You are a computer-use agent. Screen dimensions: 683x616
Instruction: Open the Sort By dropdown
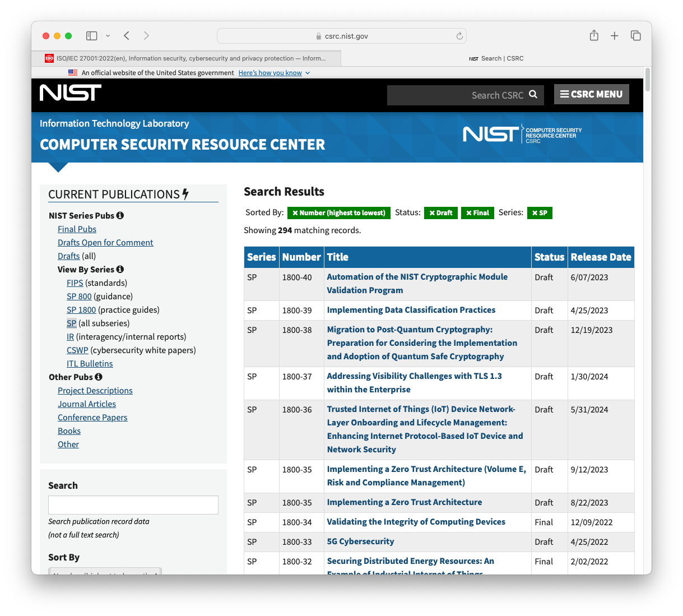click(x=105, y=571)
